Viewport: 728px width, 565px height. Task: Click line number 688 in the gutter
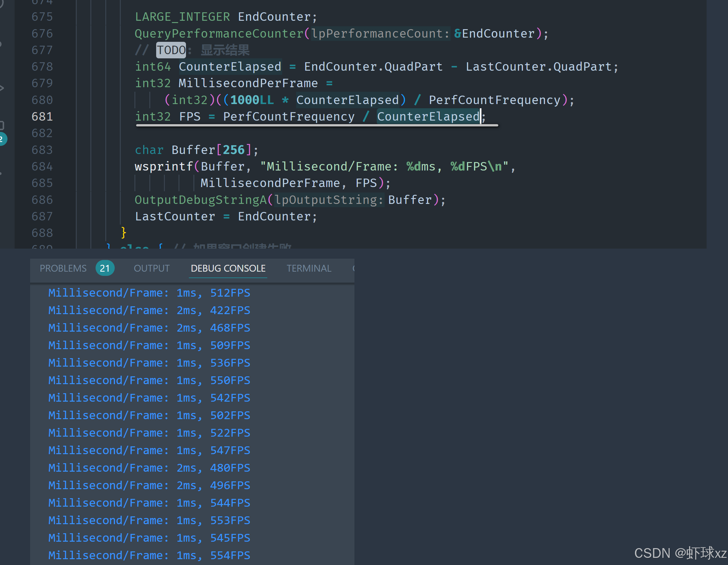tap(42, 233)
